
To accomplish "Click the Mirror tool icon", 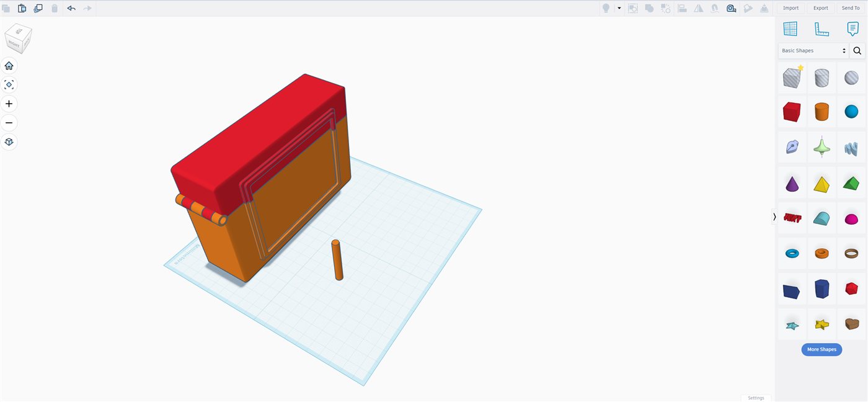I will [698, 8].
